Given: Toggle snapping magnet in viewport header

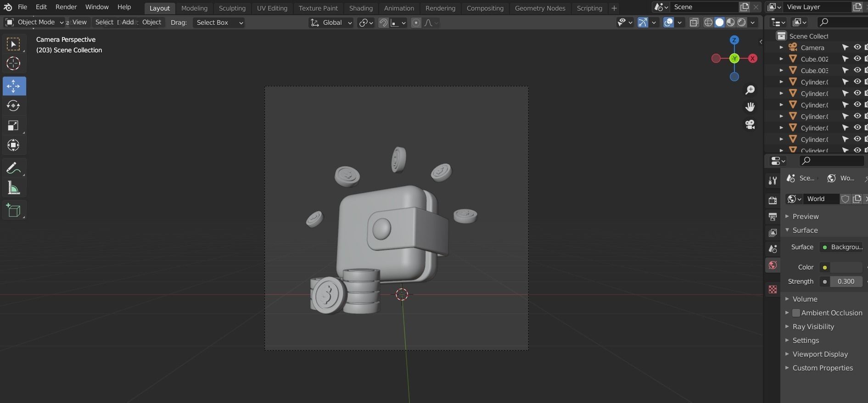Looking at the screenshot, I should 383,22.
